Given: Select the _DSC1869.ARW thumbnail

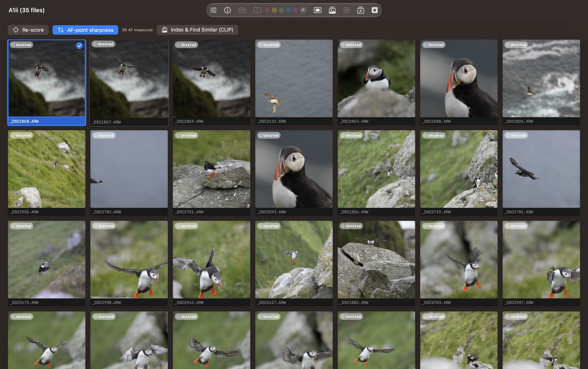Looking at the screenshot, I should [211, 79].
